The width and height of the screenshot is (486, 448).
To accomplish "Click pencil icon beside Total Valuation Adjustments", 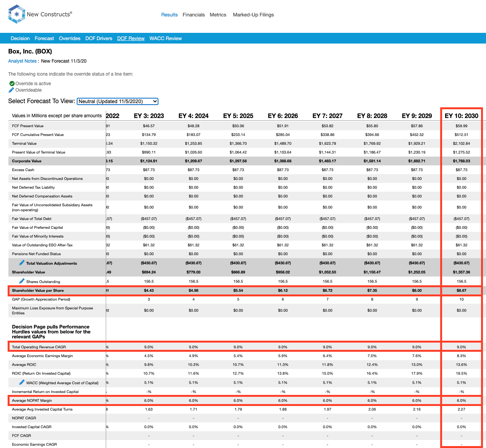I will pyautogui.click(x=22, y=263).
